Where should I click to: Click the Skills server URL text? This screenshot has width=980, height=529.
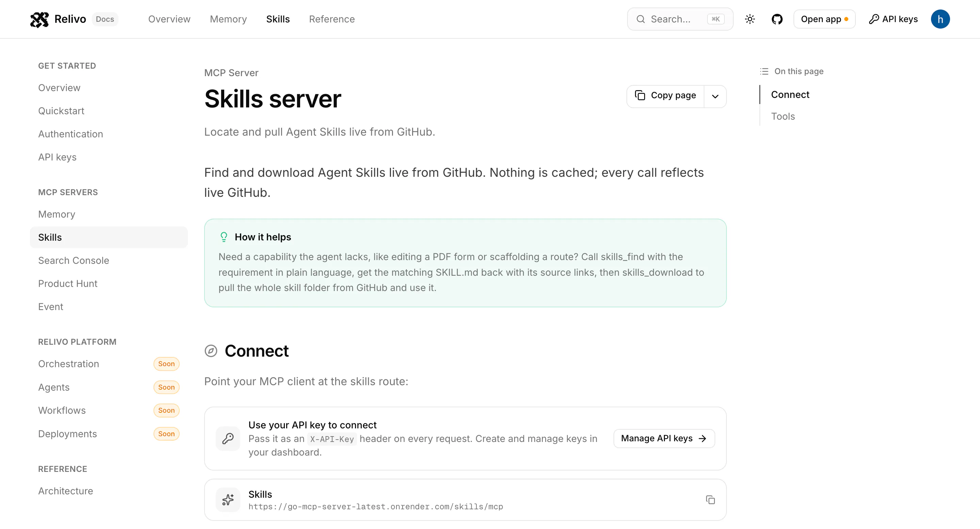(375, 507)
